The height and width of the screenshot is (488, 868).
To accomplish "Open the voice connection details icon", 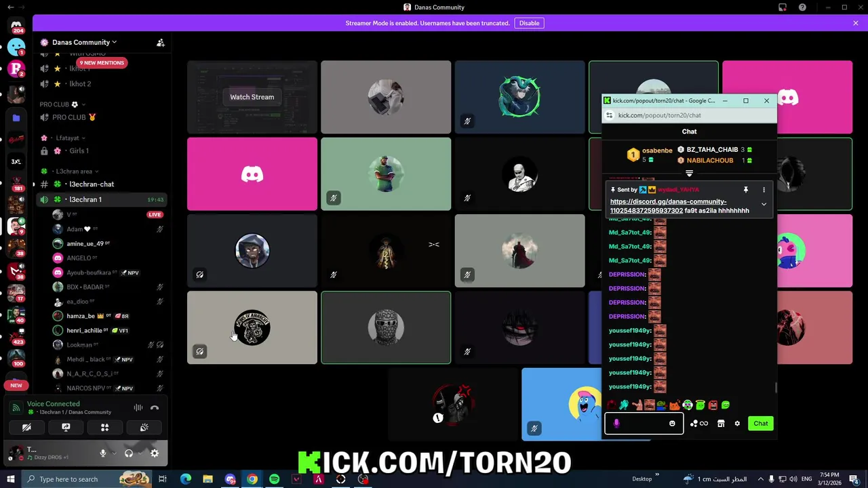I will 16,408.
